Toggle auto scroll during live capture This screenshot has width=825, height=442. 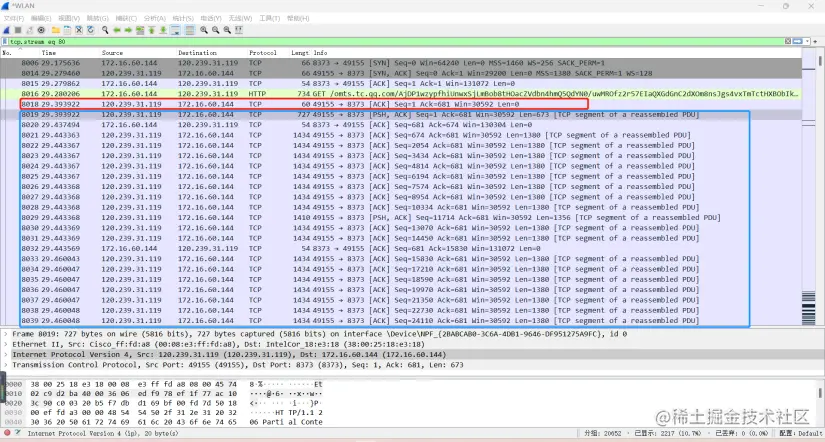coord(176,30)
